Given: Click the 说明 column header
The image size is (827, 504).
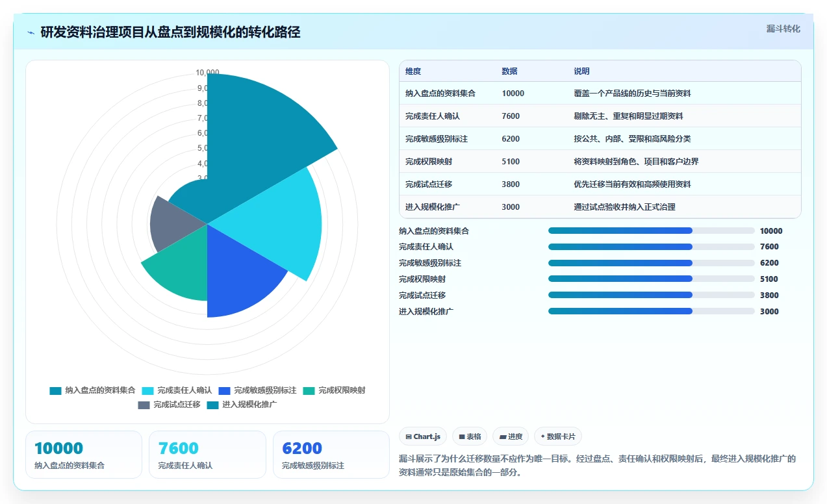Looking at the screenshot, I should [581, 71].
